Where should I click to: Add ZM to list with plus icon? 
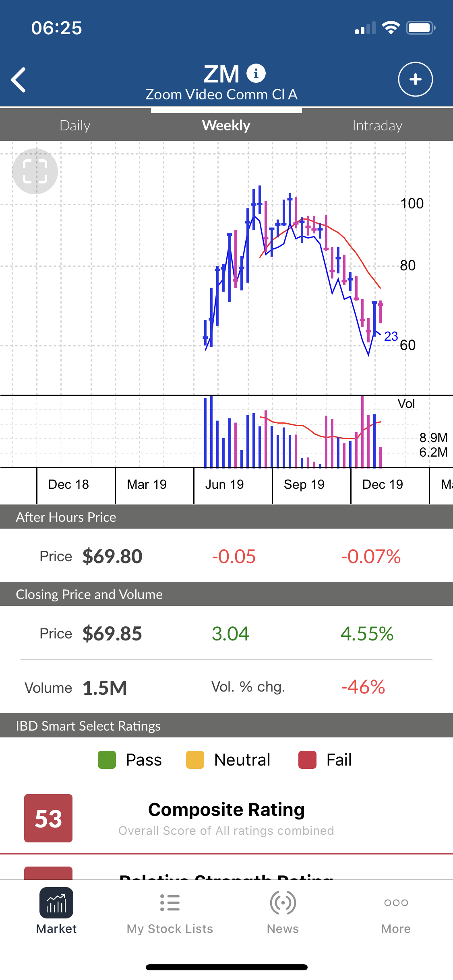(415, 79)
